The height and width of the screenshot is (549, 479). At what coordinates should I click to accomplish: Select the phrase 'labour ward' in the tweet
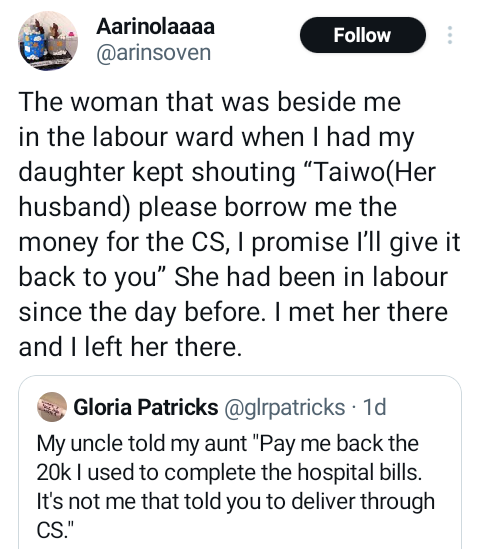163,137
